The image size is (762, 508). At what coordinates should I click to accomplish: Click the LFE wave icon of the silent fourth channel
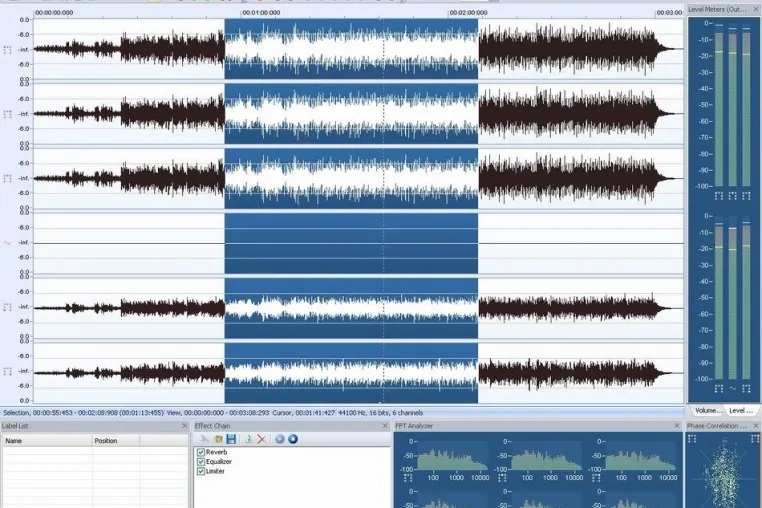coord(7,243)
